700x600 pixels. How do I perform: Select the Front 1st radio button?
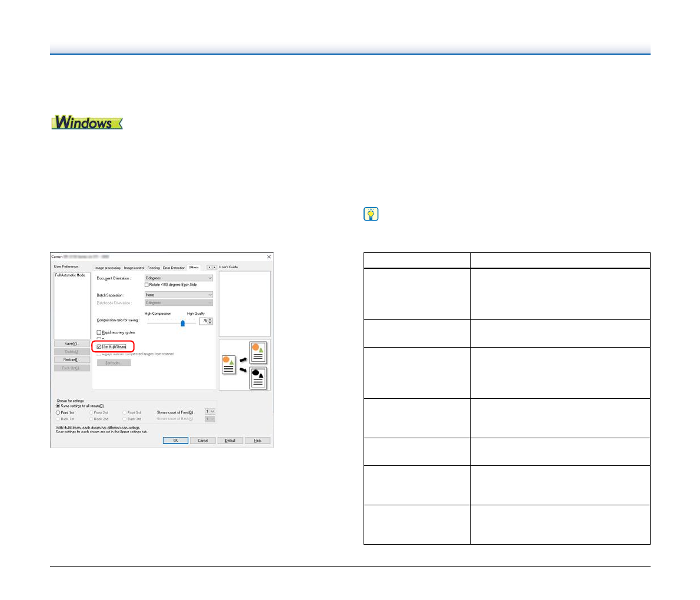58,412
